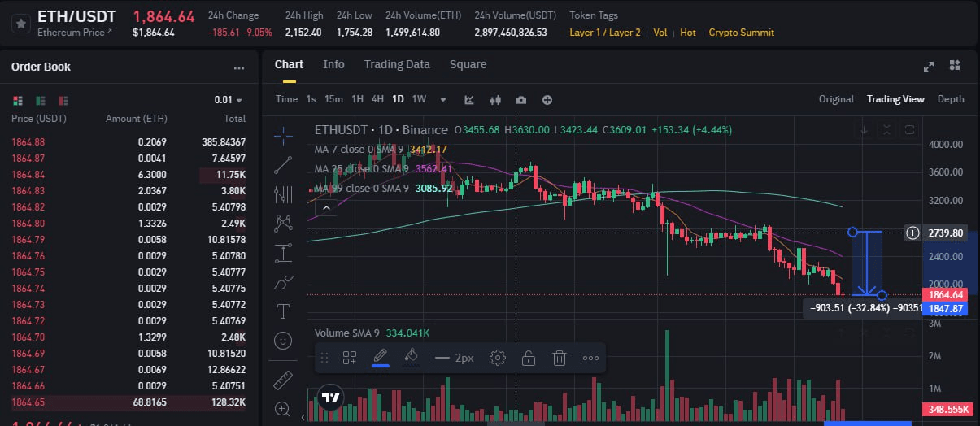Viewport: 980px width, 426px height.
Task: Click the MA 99 indicator legend
Action: (x=383, y=188)
